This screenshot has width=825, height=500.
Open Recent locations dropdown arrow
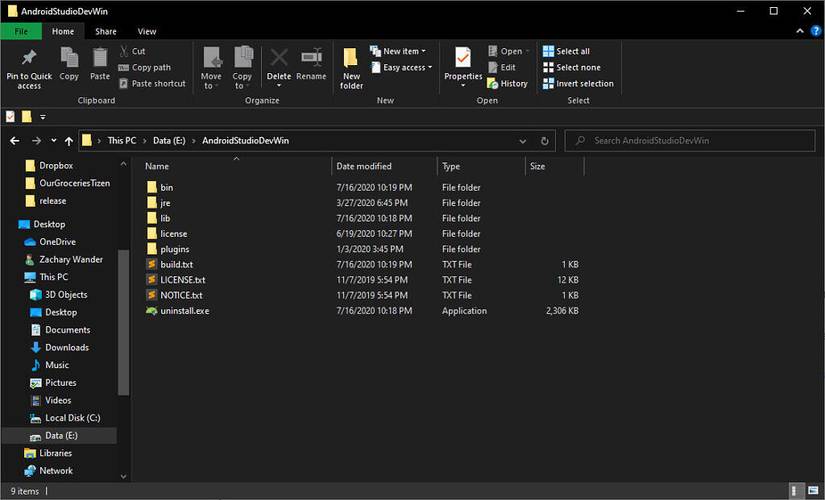[x=54, y=141]
